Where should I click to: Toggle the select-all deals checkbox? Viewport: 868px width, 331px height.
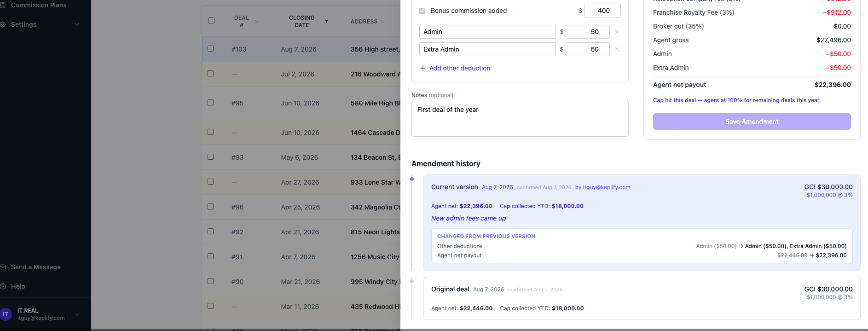211,21
